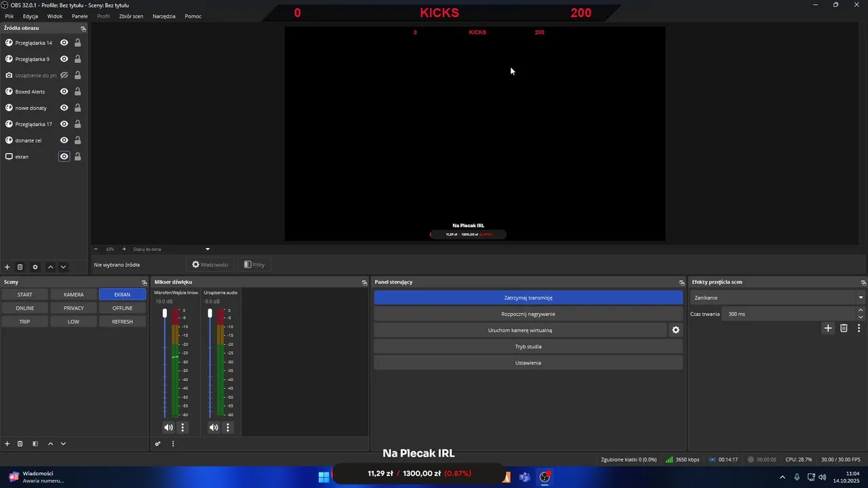
Task: Delete selected scene with Sceny trash icon
Action: (x=20, y=444)
